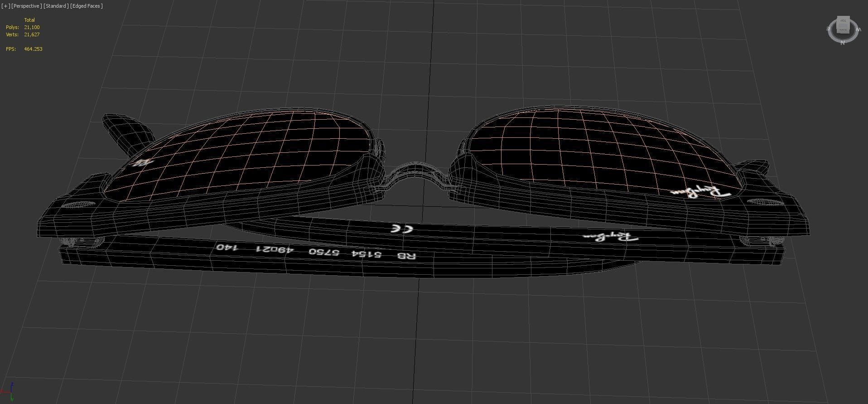Click the Total statistics column header
Image resolution: width=868 pixels, height=404 pixels.
29,20
